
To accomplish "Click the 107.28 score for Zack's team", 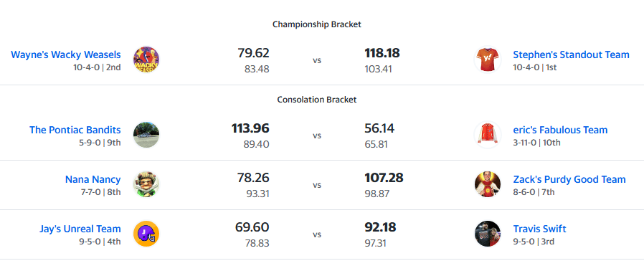I will point(384,178).
